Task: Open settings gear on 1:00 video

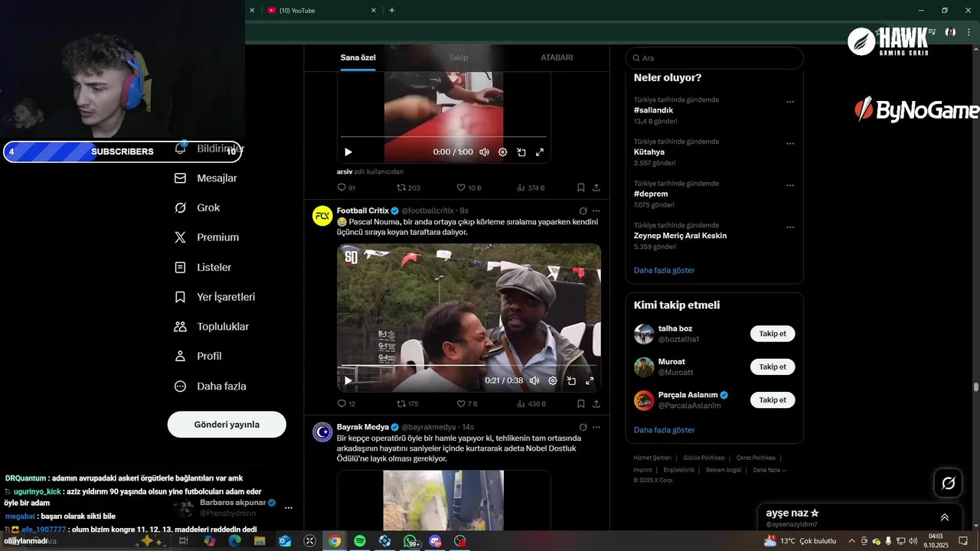Action: pyautogui.click(x=502, y=152)
